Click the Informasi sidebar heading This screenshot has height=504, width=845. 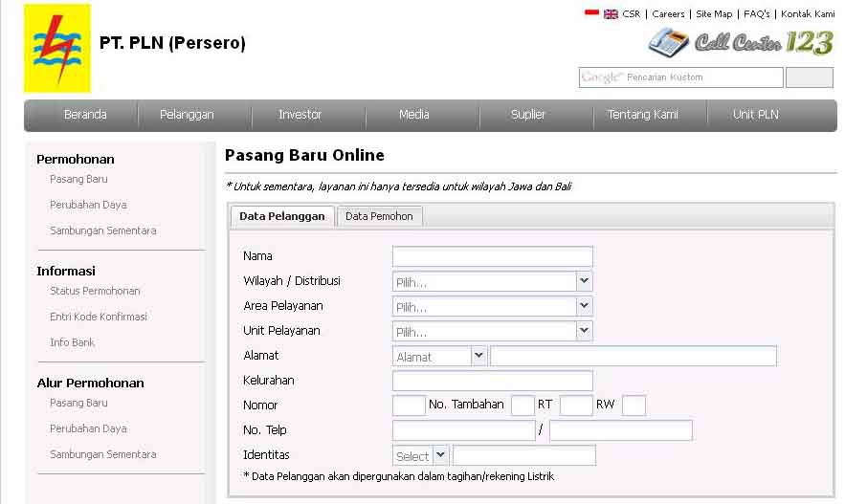(66, 272)
